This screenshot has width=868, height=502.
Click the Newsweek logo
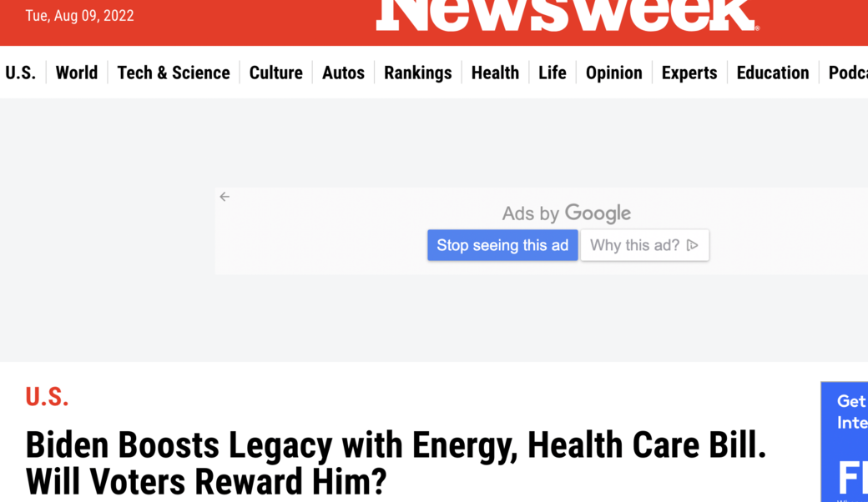point(567,15)
